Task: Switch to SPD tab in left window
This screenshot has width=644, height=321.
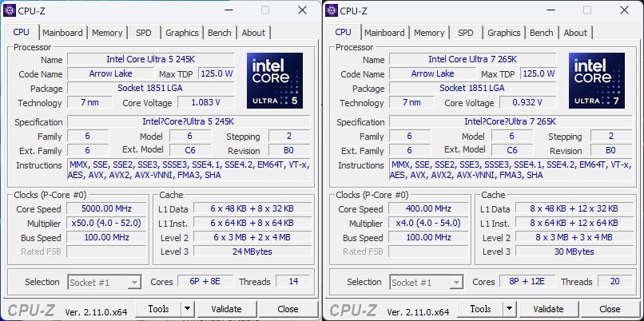Action: point(144,33)
